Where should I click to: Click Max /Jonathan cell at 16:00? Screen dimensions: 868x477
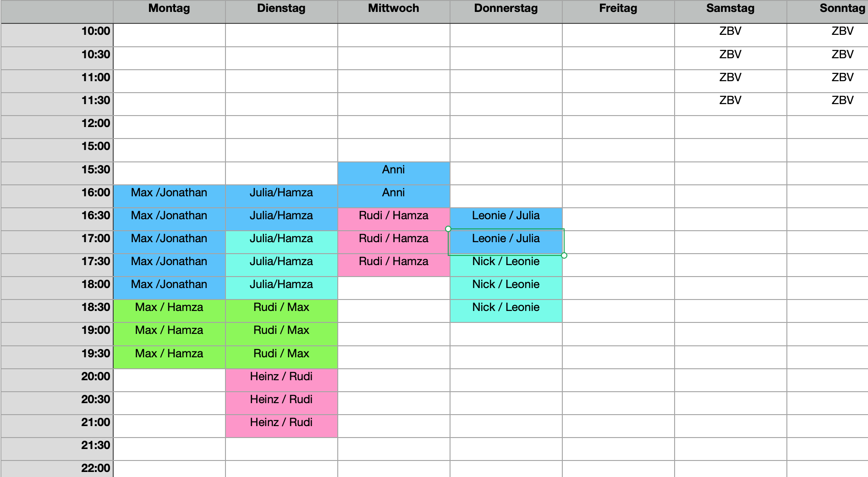(x=169, y=196)
